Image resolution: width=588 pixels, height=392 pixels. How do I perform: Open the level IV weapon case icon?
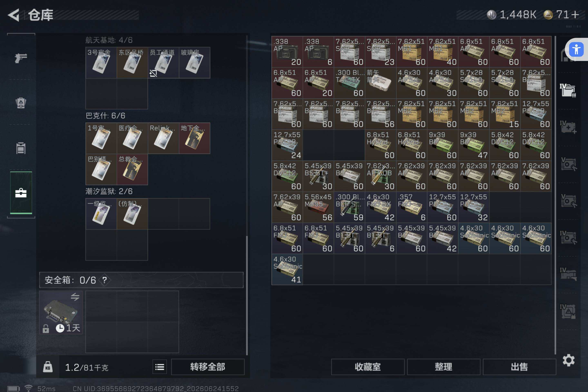click(568, 274)
